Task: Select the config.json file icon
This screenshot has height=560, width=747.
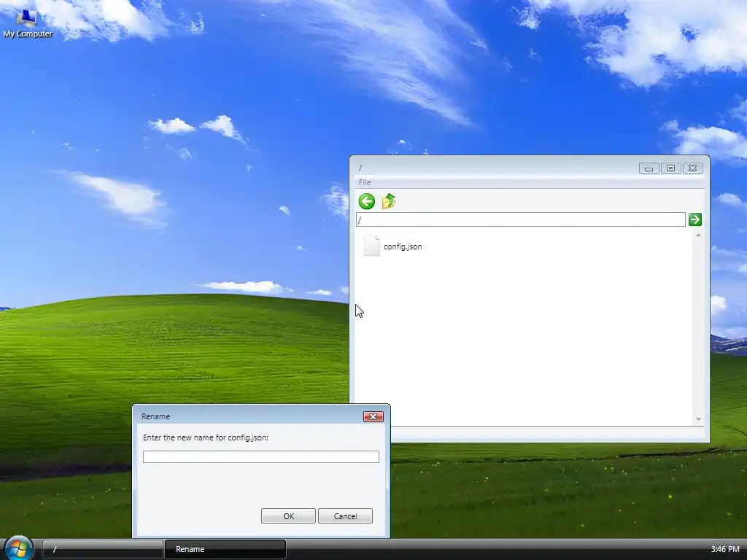Action: coord(371,246)
